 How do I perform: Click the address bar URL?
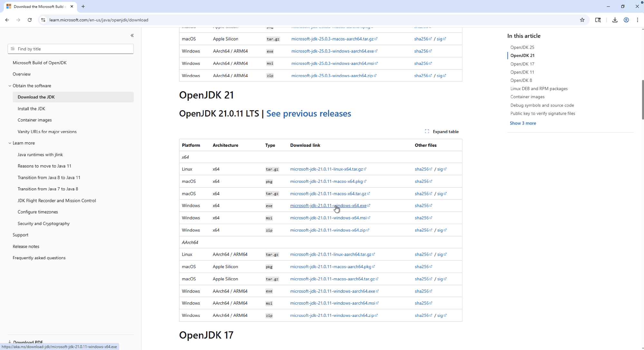point(99,20)
